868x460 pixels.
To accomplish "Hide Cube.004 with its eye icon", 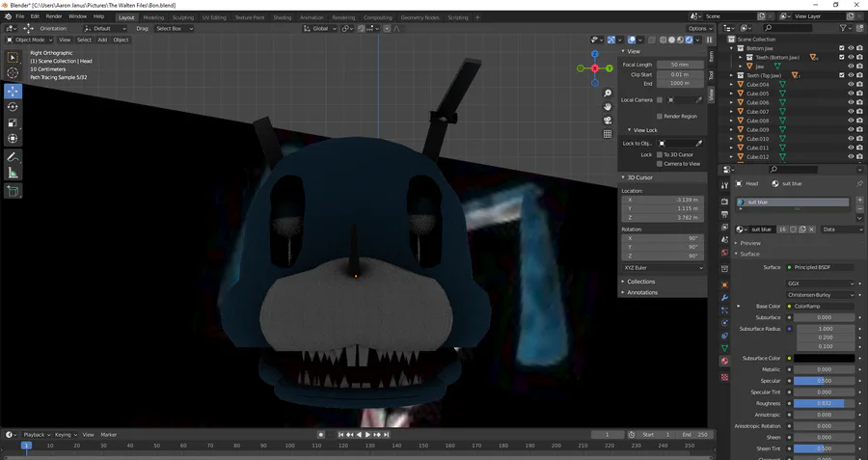I will click(851, 85).
